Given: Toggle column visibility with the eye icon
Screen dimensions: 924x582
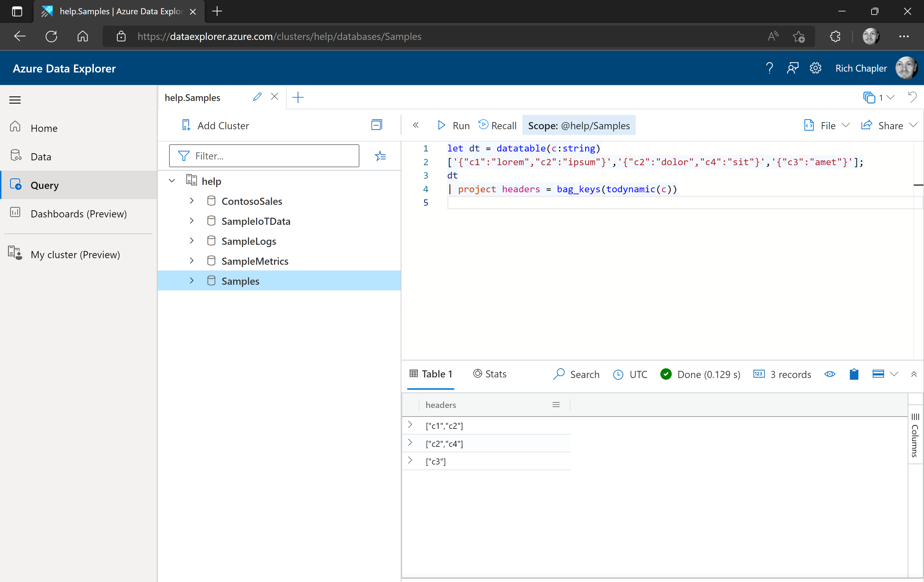Looking at the screenshot, I should pyautogui.click(x=830, y=374).
